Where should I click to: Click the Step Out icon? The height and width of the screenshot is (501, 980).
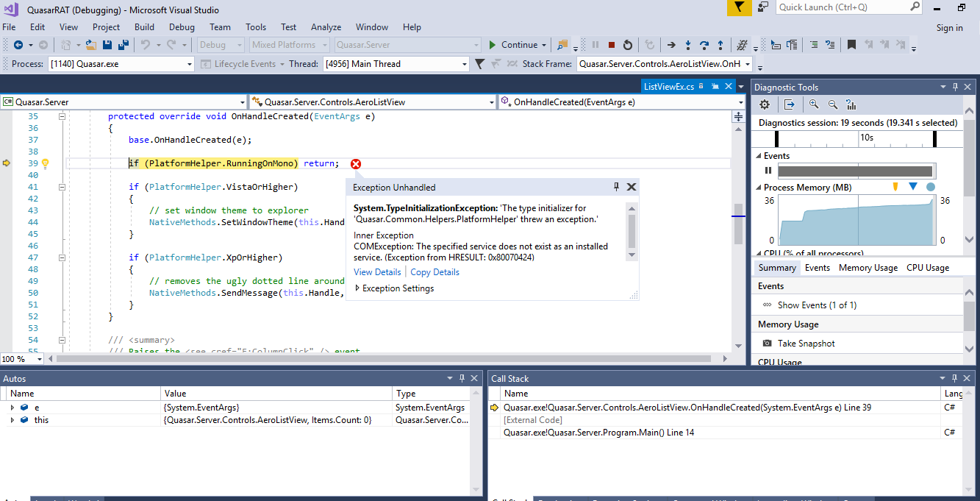720,45
